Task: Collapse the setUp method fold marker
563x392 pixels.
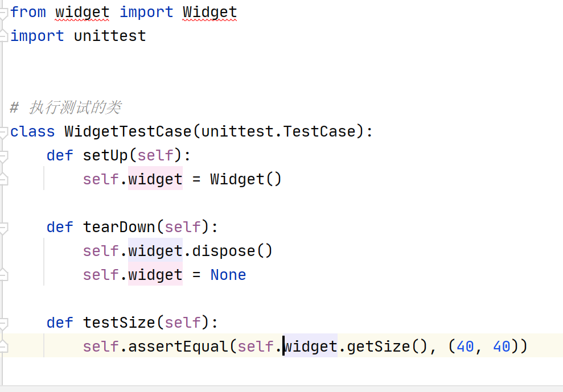Action: coord(3,155)
